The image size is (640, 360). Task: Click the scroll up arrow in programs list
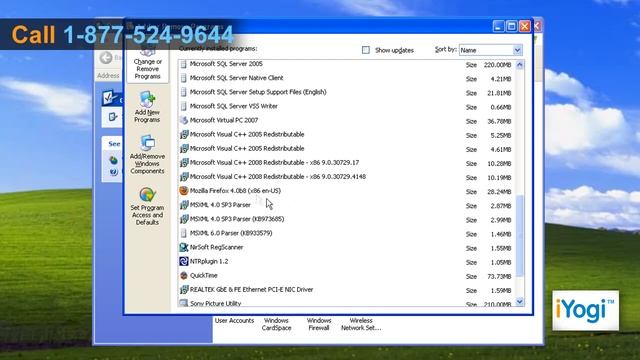point(520,64)
